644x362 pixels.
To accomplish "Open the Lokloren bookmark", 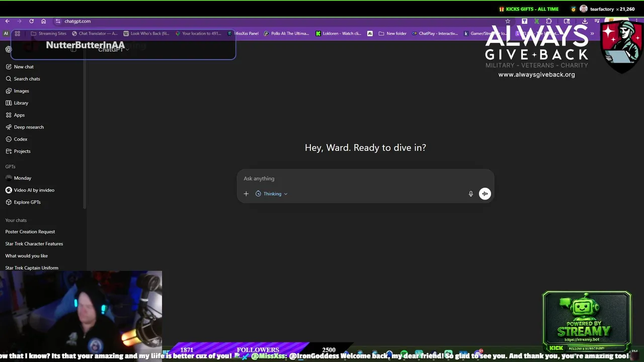I will pyautogui.click(x=339, y=34).
